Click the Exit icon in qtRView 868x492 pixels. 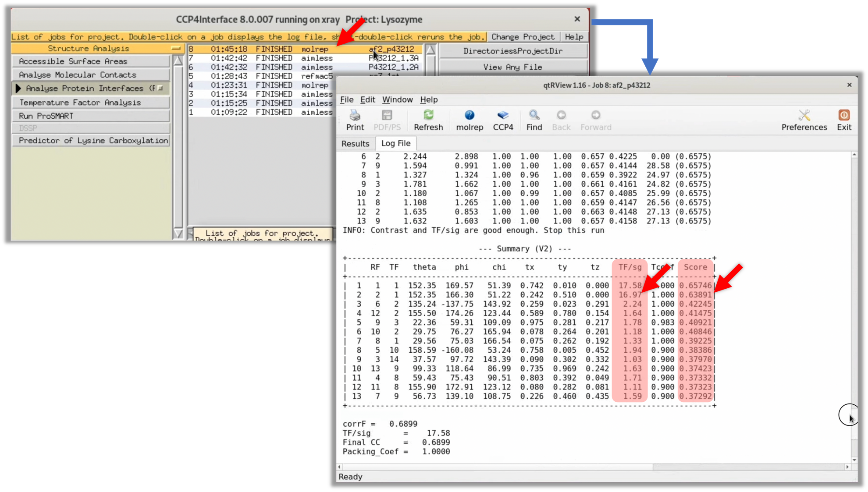[843, 120]
